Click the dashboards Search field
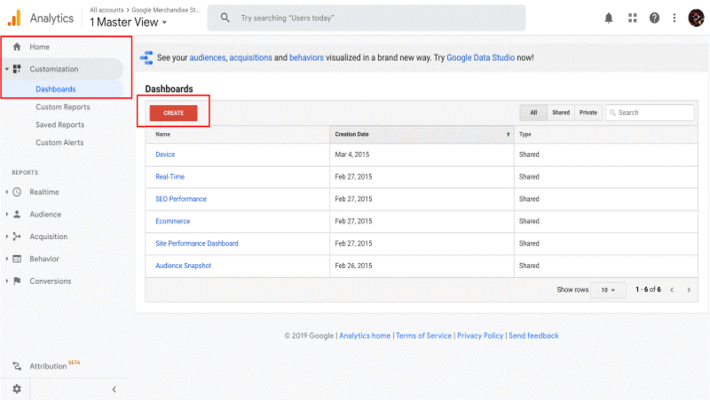The image size is (710, 400). click(x=653, y=113)
